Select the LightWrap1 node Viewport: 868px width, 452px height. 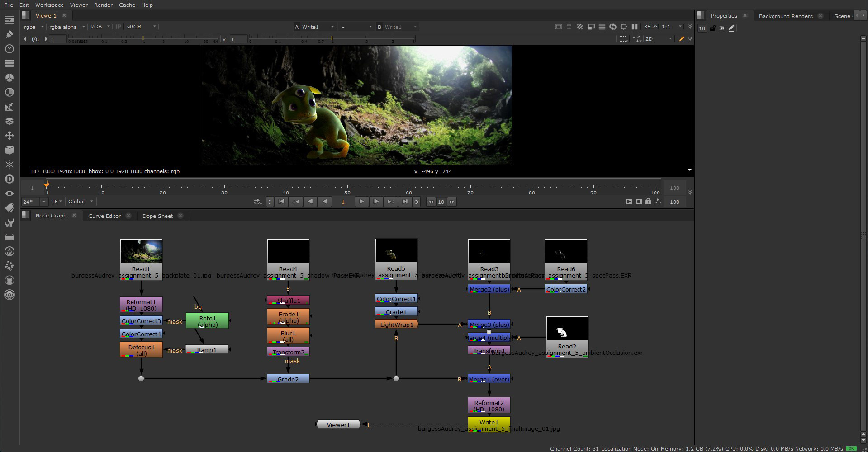[x=397, y=325]
